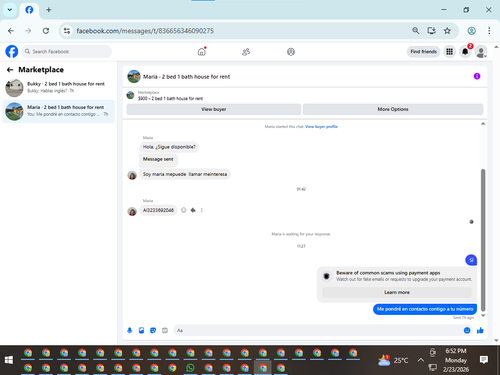Click Maria's avatar beside Soy maria message
Screen dimensions: 500x375
point(132,175)
